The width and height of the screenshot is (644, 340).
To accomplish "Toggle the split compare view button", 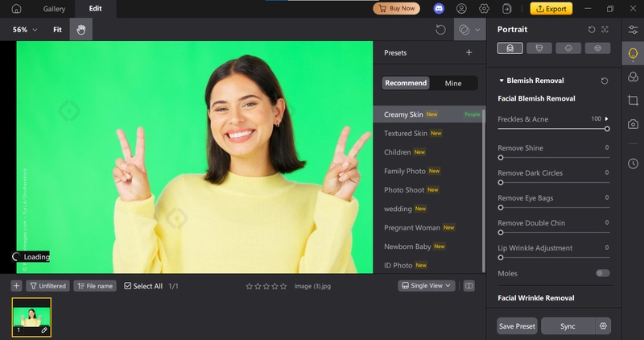I will 469,286.
